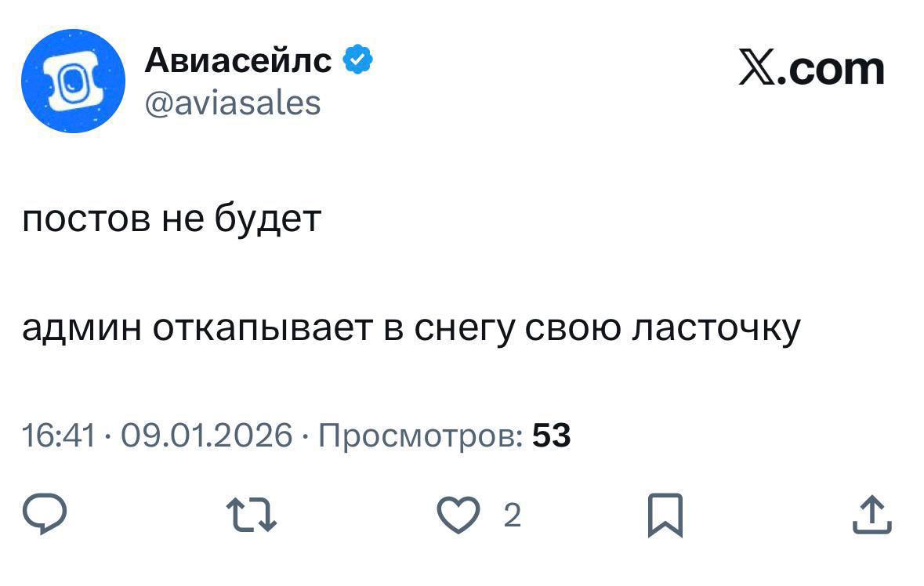Click the text line 'постов не будет'
The image size is (924, 586).
172,219
